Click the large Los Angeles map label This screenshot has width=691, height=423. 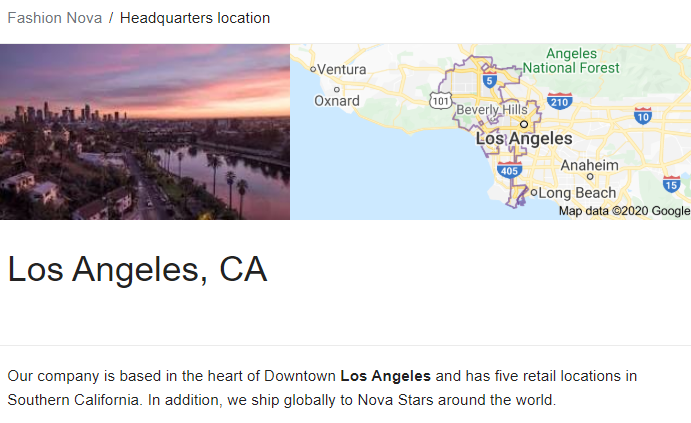tap(524, 139)
